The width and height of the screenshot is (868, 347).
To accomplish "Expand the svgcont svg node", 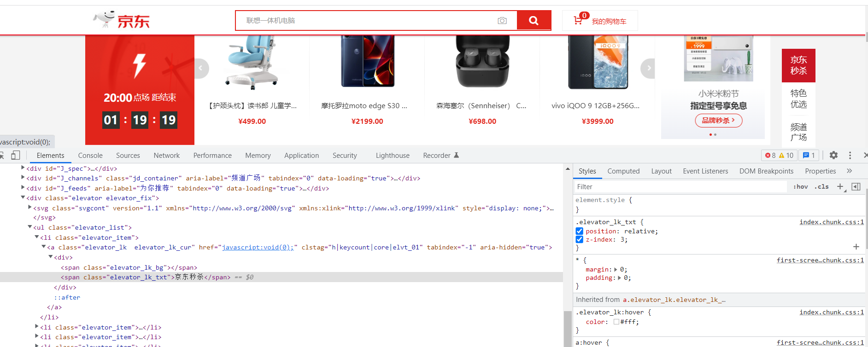I will (29, 208).
